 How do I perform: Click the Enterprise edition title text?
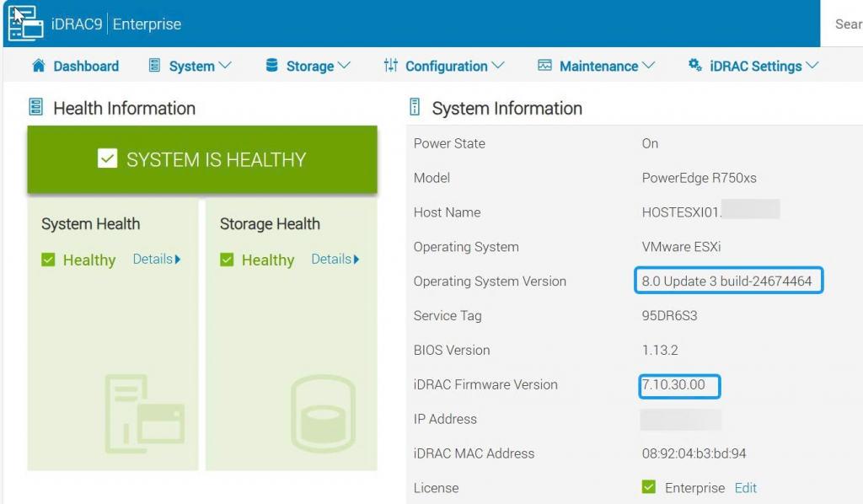[147, 24]
